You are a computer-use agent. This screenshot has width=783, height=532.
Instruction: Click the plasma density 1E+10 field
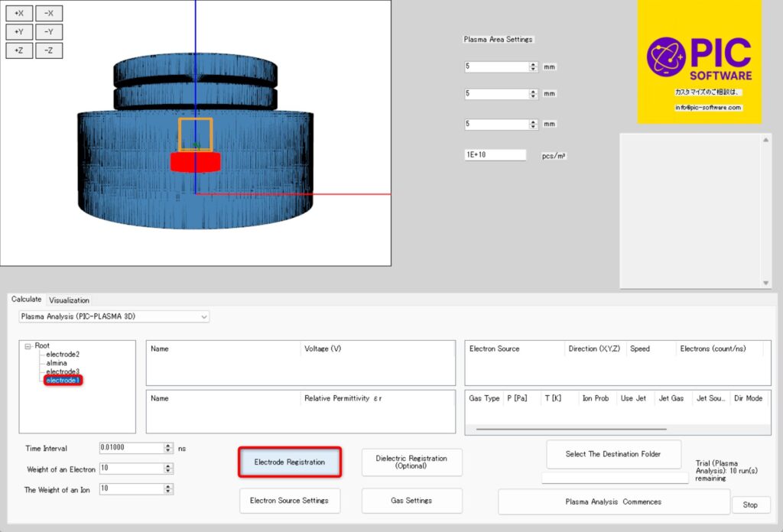(x=495, y=155)
